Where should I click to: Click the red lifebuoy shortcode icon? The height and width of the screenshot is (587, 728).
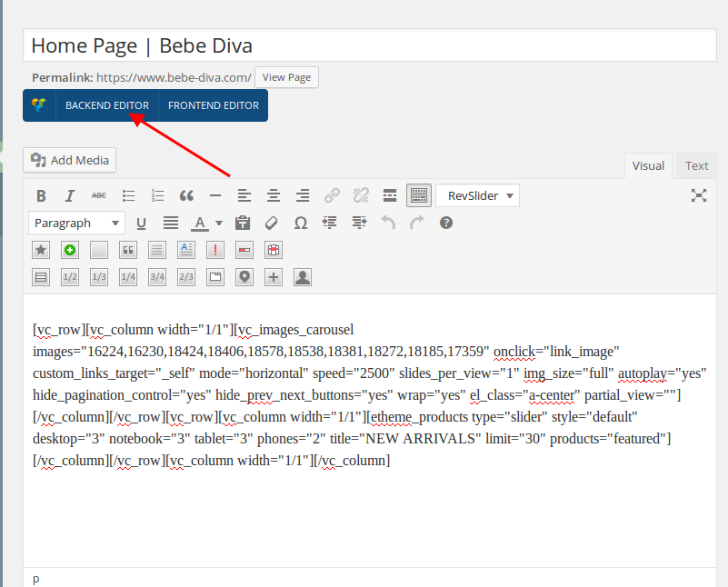(274, 250)
